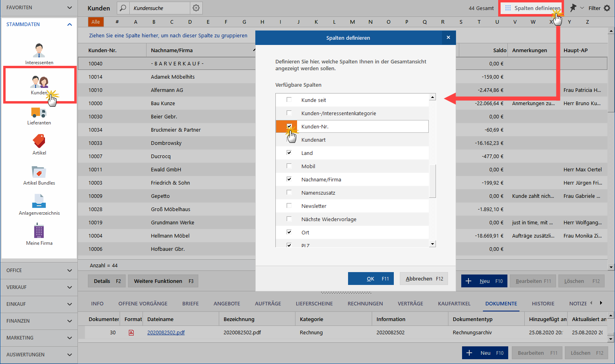Select the Alfermann AG customer row
The height and width of the screenshot is (364, 615).
pos(167,90)
